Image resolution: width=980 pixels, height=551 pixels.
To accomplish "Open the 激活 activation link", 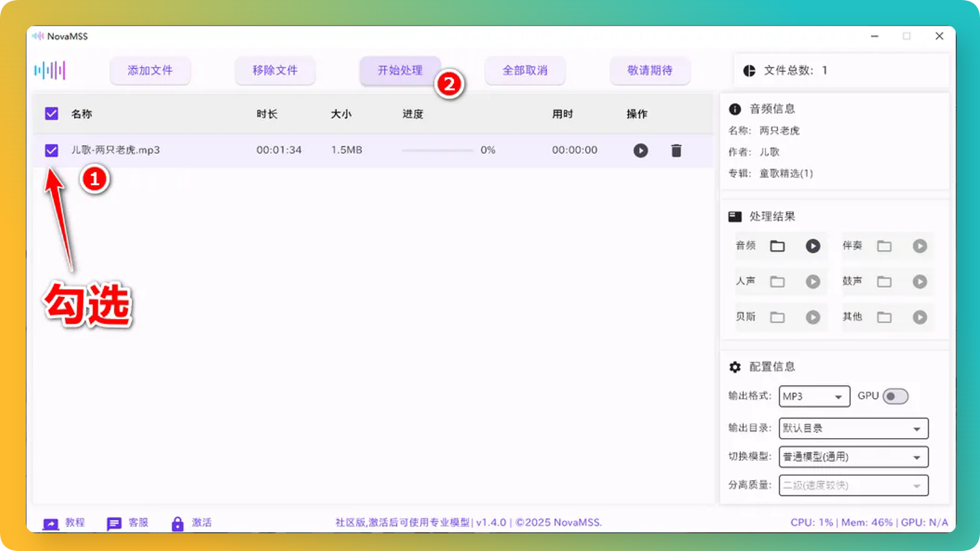I will (191, 523).
